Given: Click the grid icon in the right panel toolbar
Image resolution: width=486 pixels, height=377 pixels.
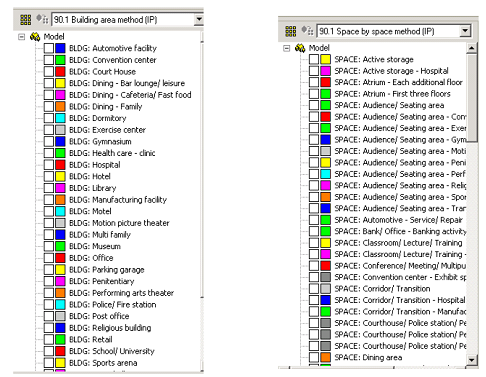Looking at the screenshot, I should (x=291, y=31).
